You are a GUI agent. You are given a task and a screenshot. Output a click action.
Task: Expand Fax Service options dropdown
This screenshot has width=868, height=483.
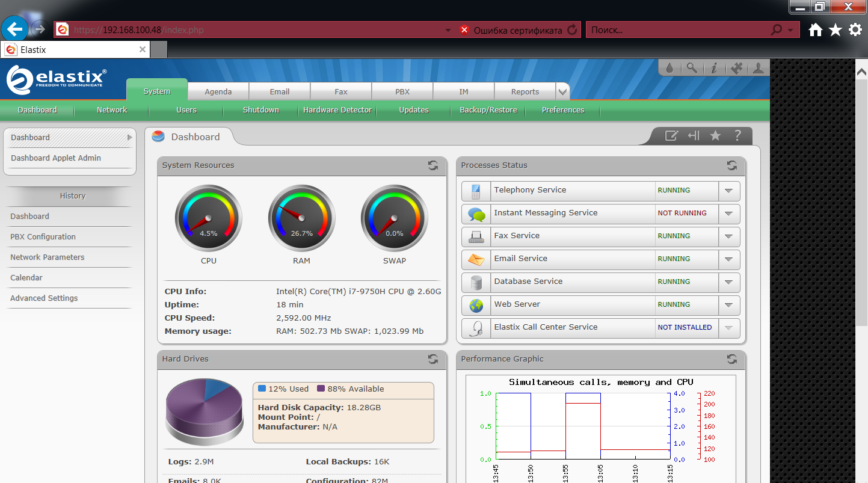(x=729, y=236)
